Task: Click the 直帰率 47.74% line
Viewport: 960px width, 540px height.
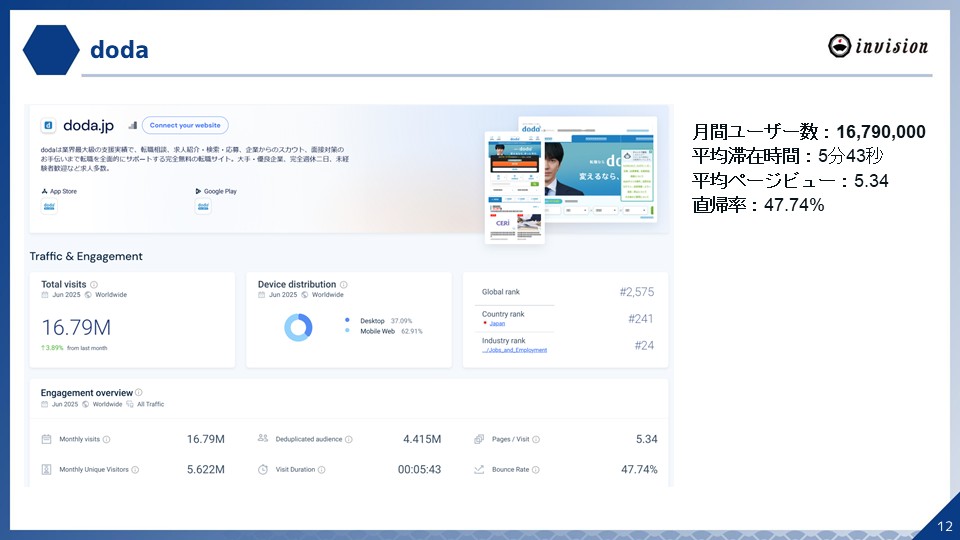Action: [x=758, y=204]
